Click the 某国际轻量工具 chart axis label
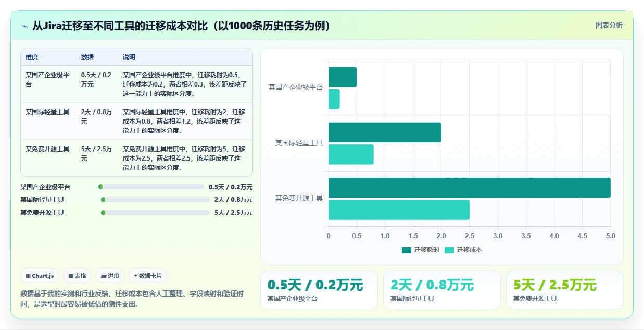The image size is (644, 330). pos(299,142)
